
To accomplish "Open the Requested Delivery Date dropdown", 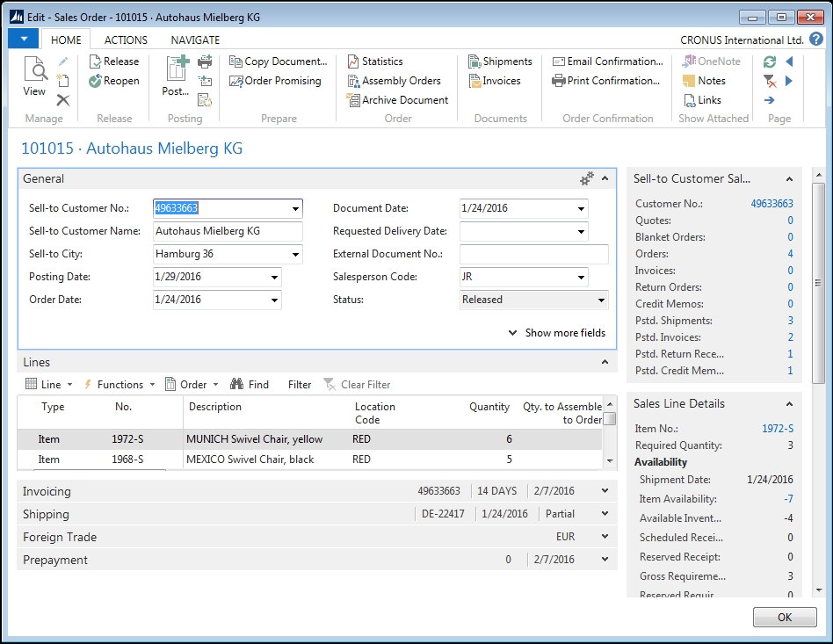I will pos(581,232).
